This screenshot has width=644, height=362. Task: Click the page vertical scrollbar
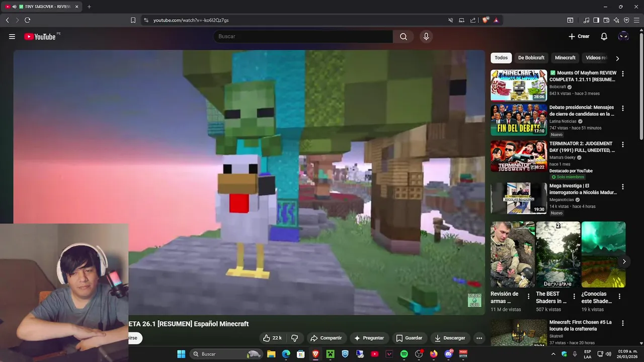[641, 85]
